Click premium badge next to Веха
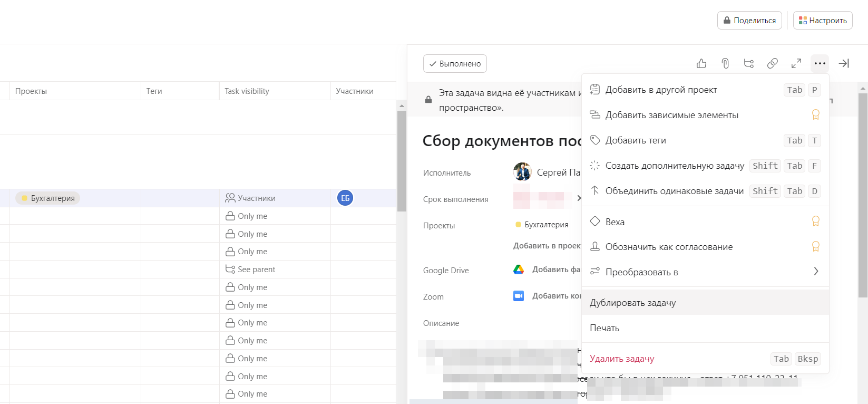This screenshot has height=404, width=868. coord(815,222)
